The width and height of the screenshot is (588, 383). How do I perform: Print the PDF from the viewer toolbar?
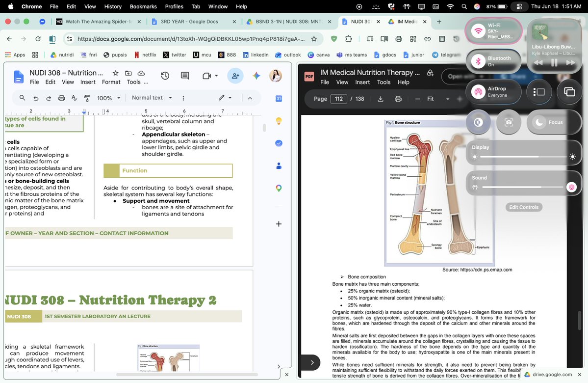[398, 99]
